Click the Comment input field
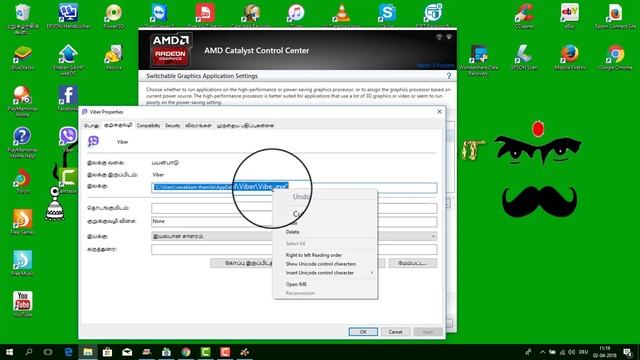 (294, 249)
